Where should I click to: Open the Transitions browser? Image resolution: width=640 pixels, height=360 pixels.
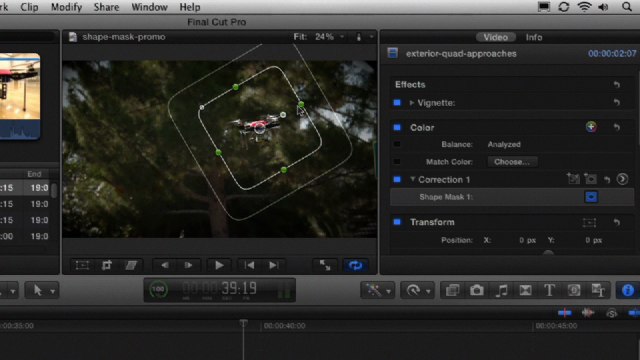click(525, 290)
